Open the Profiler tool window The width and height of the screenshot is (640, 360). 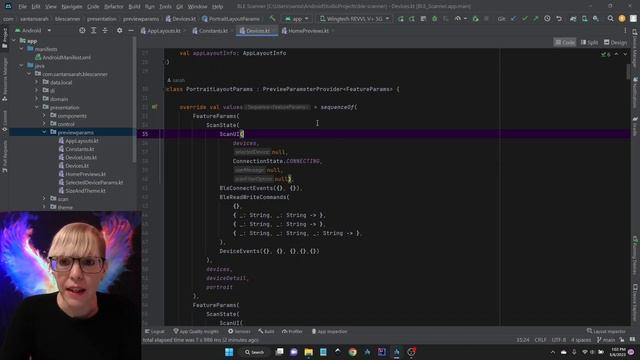[292, 331]
